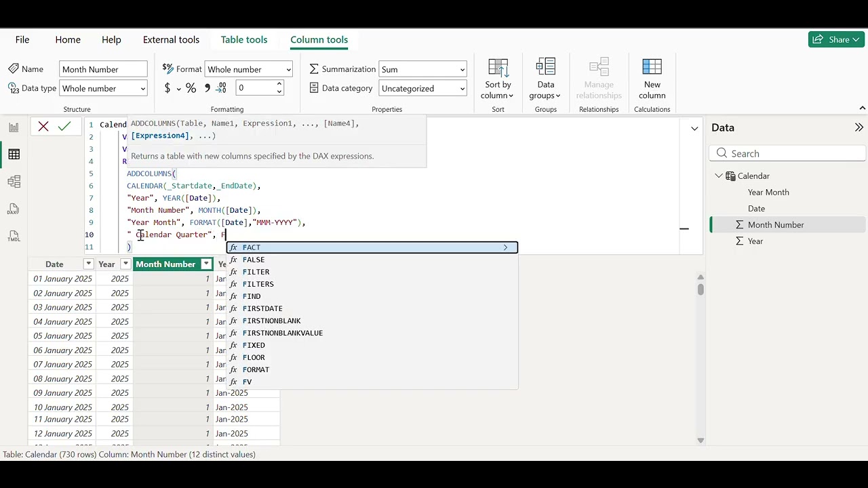The height and width of the screenshot is (488, 868).
Task: Switch to the Home tab
Action: [x=68, y=39]
